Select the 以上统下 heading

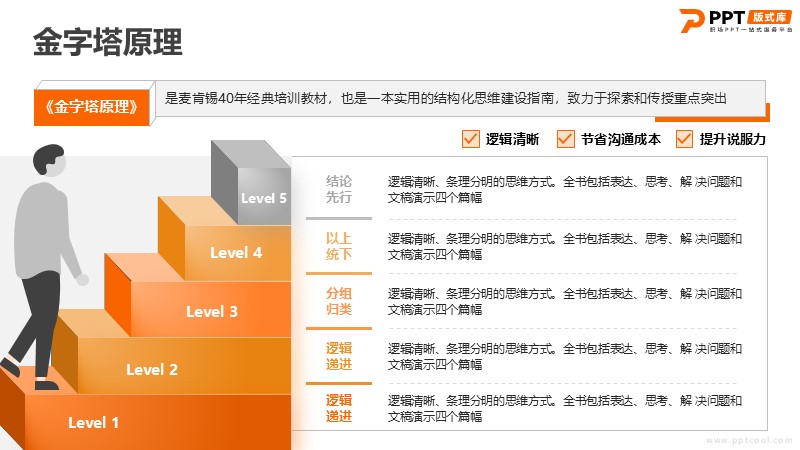coord(339,246)
